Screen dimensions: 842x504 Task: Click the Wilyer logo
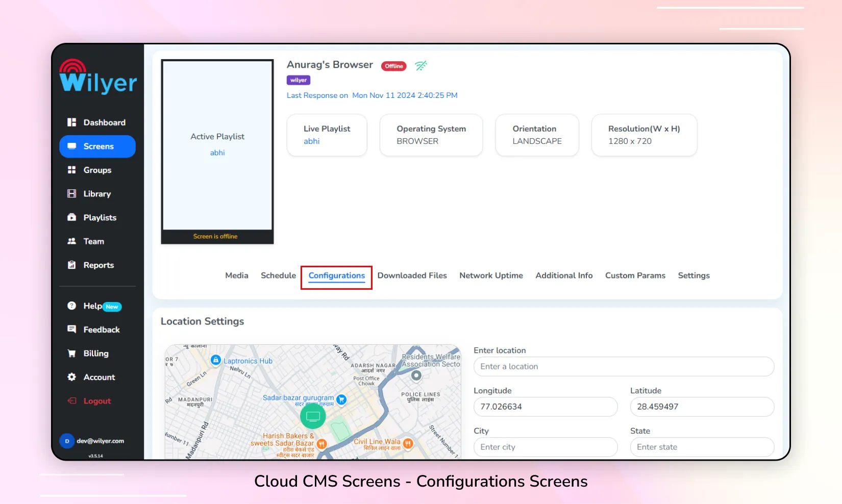(98, 77)
